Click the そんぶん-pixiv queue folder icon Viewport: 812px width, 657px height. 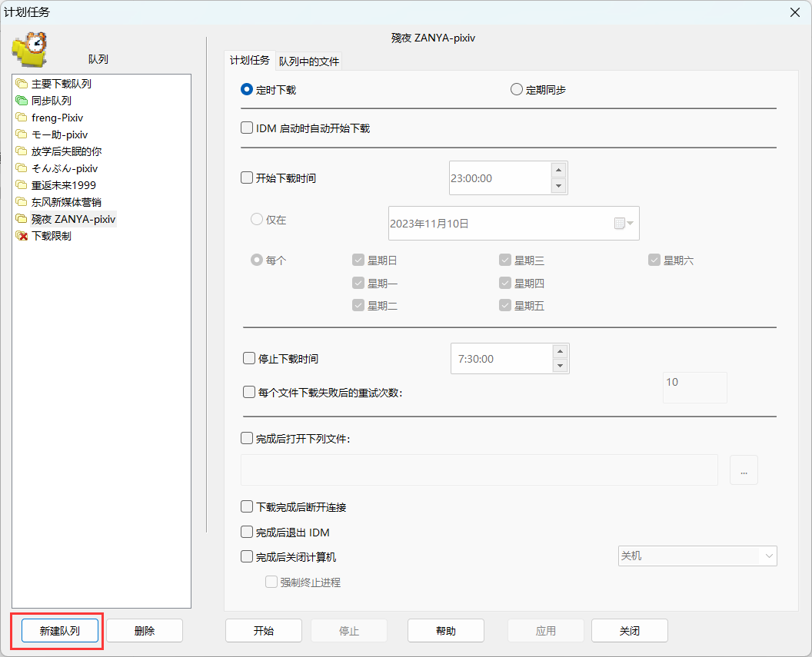point(22,168)
